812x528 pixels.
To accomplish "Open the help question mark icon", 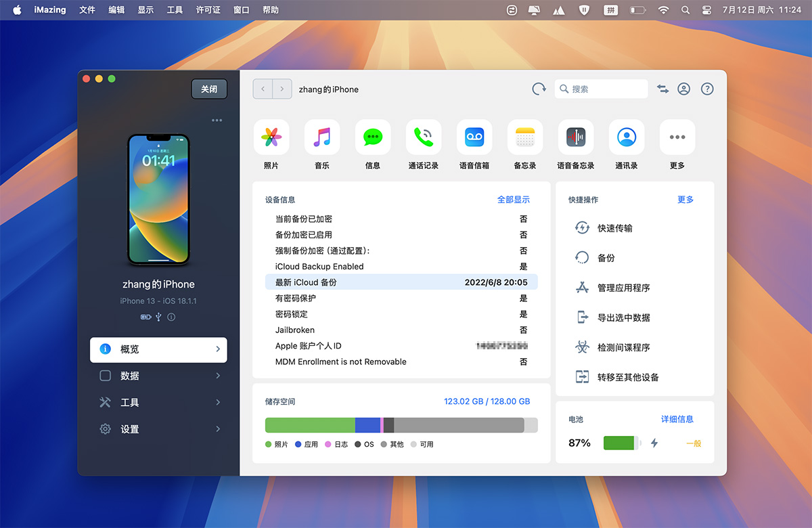I will coord(707,89).
